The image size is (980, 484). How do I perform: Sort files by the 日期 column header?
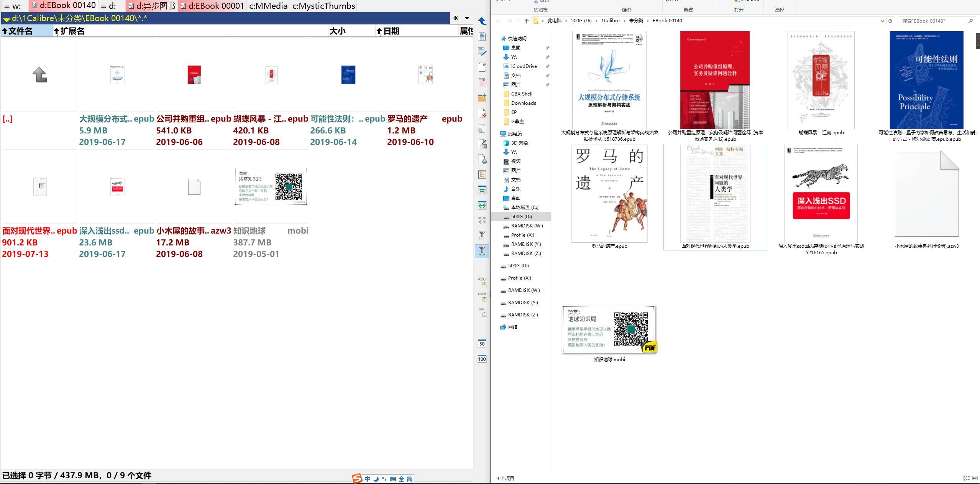click(x=391, y=31)
